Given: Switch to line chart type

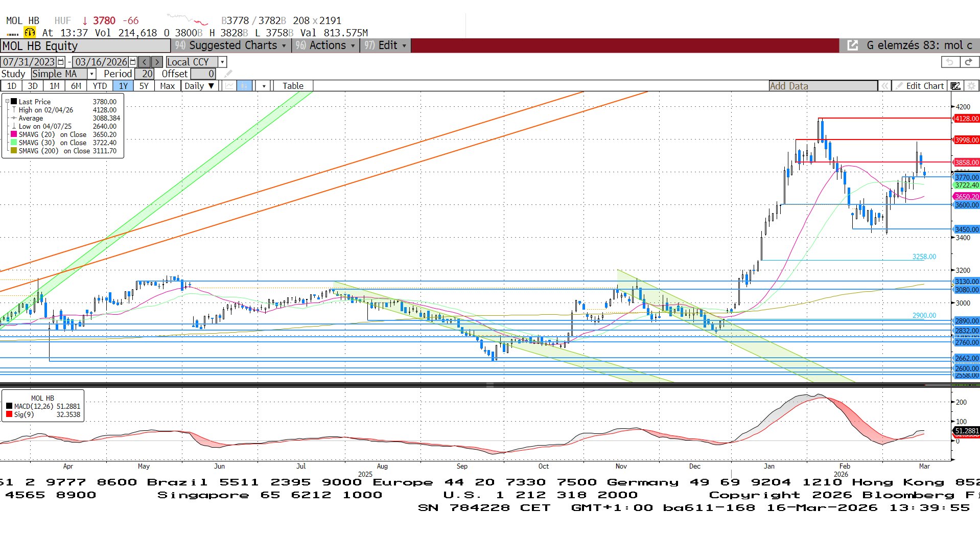Looking at the screenshot, I should coord(229,86).
